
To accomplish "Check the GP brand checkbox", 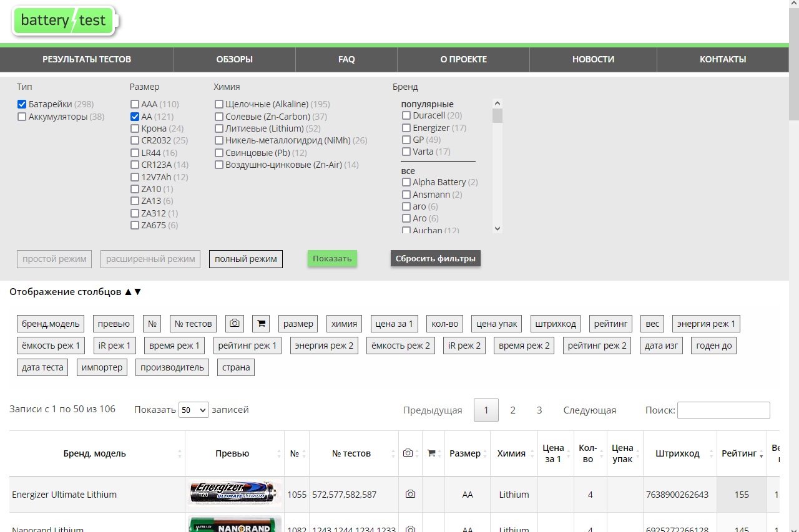I will coord(406,140).
